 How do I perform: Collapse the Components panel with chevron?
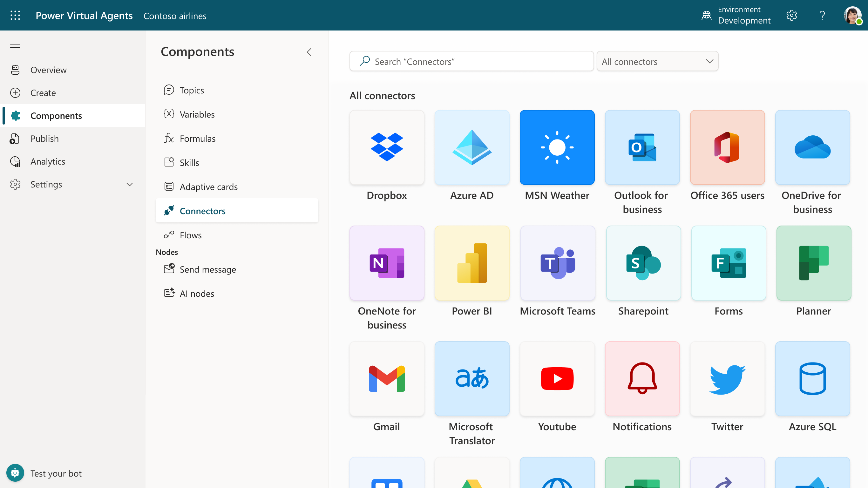click(309, 52)
